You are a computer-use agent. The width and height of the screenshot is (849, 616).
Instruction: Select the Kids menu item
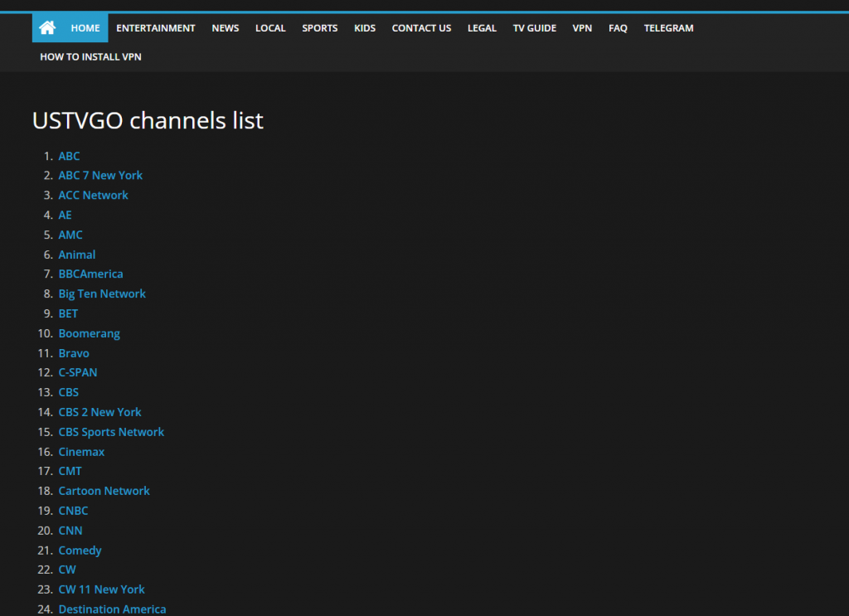coord(365,28)
